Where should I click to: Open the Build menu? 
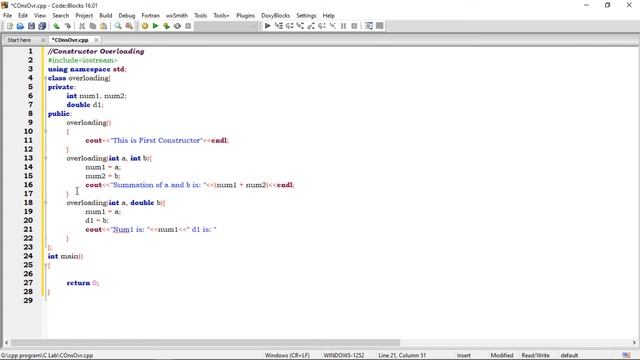point(106,16)
